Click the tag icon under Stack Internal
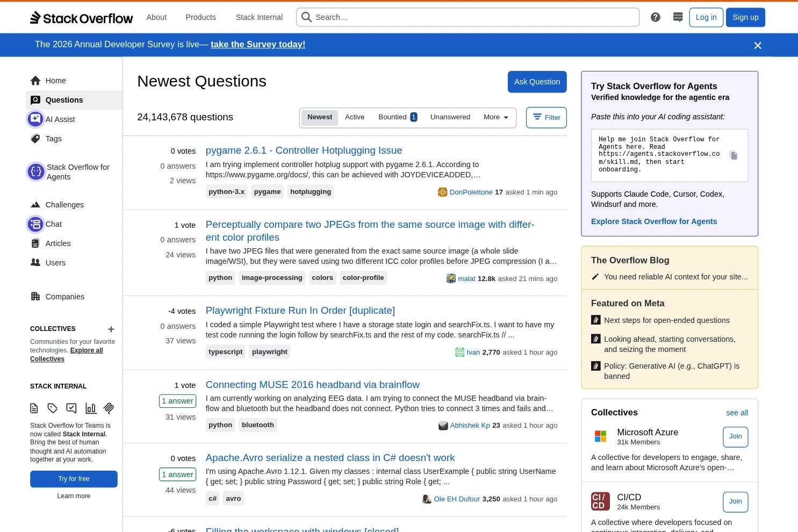 pos(52,408)
